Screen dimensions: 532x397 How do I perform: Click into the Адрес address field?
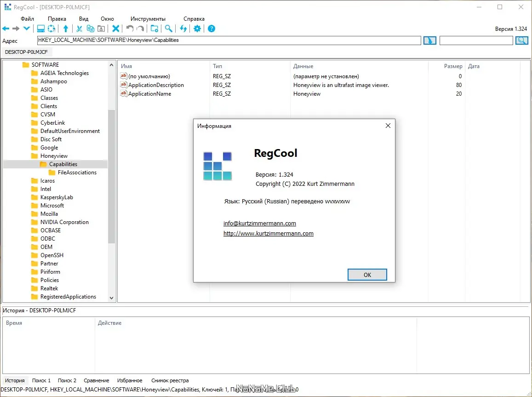tap(229, 40)
